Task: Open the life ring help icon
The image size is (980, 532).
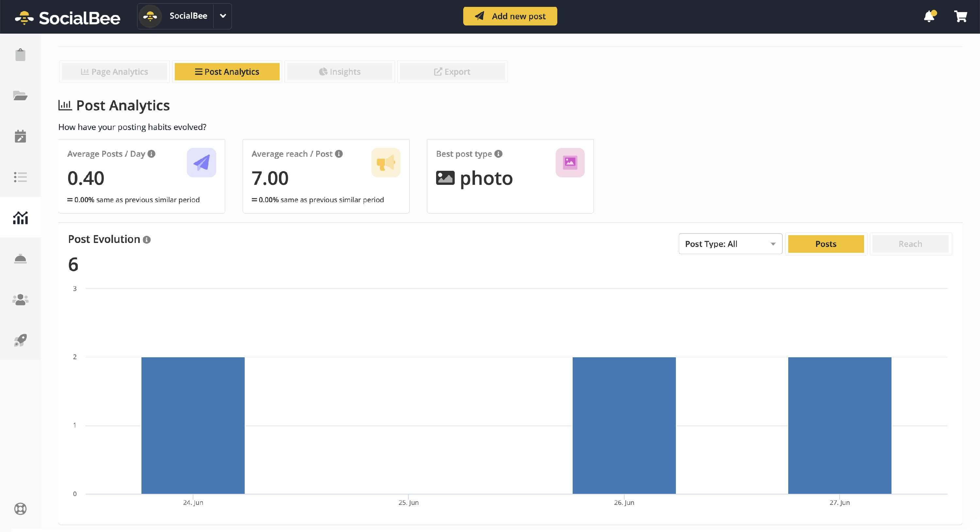Action: [20, 508]
